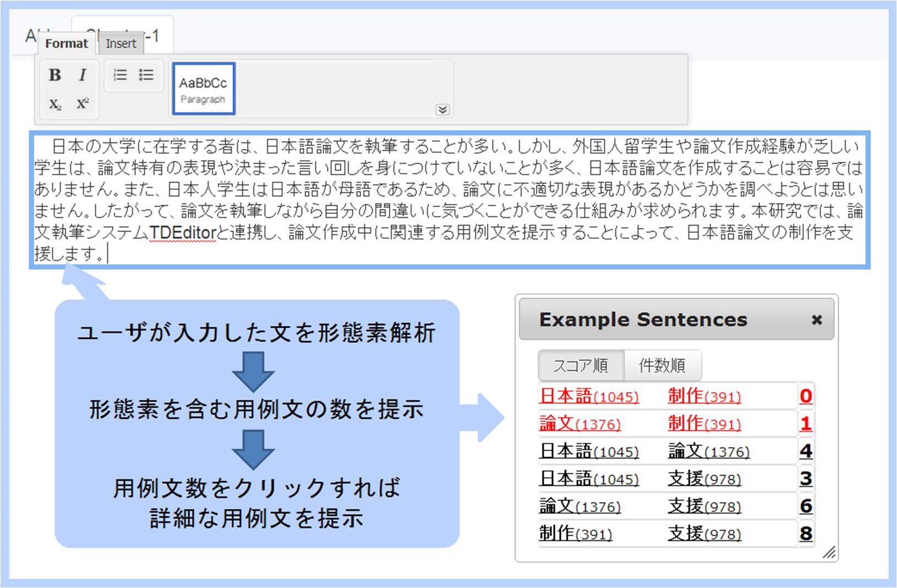Click 制作(391) in the row with count 8
Viewport: 897px width, 588px height.
coord(576,534)
